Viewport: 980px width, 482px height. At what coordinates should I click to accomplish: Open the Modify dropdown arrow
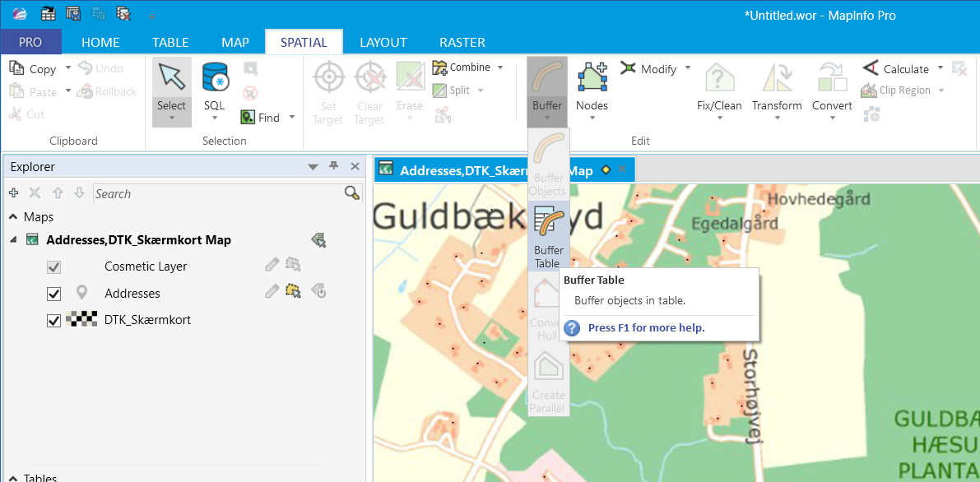(688, 67)
